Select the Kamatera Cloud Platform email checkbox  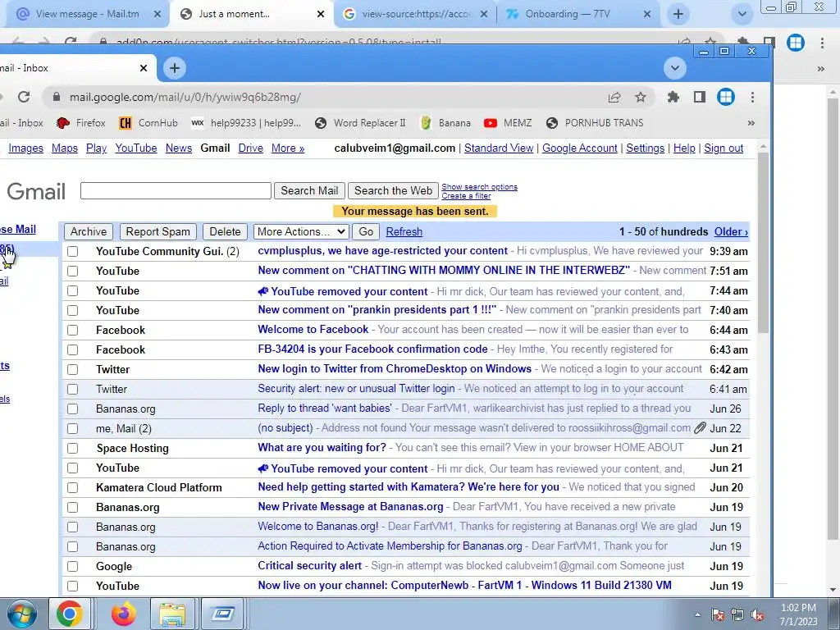[x=73, y=487]
